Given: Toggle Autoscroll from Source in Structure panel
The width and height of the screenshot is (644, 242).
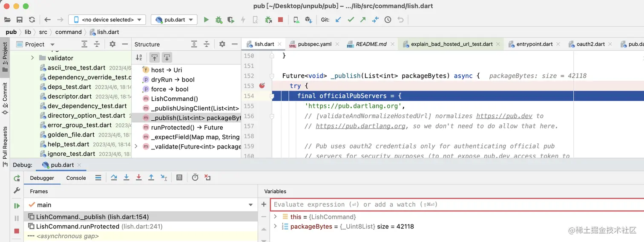Looking at the screenshot, I should pyautogui.click(x=167, y=57).
